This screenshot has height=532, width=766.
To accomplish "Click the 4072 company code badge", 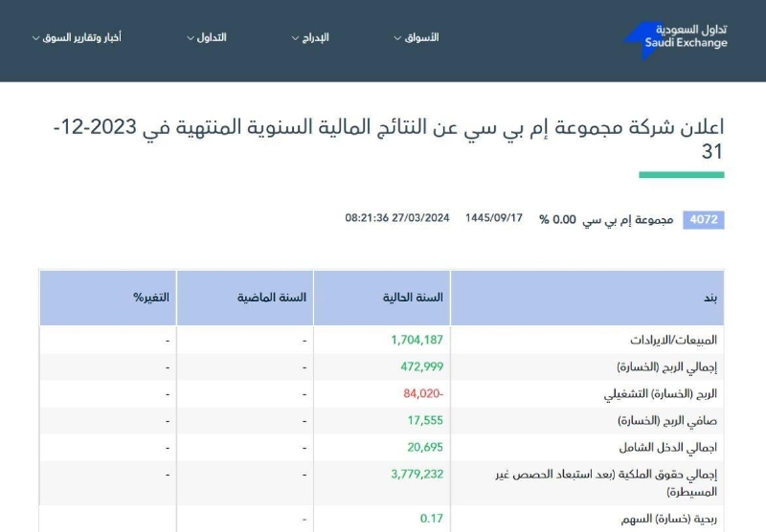I will point(704,220).
